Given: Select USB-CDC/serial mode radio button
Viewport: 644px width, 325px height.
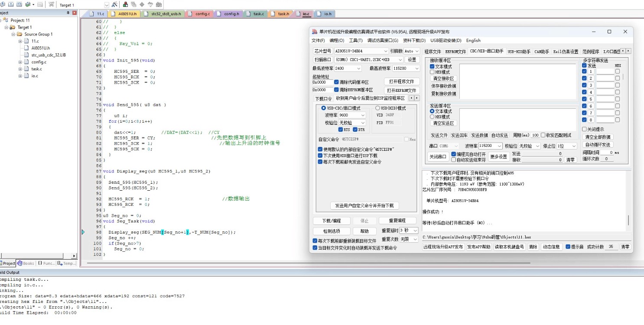Looking at the screenshot, I should (x=323, y=108).
